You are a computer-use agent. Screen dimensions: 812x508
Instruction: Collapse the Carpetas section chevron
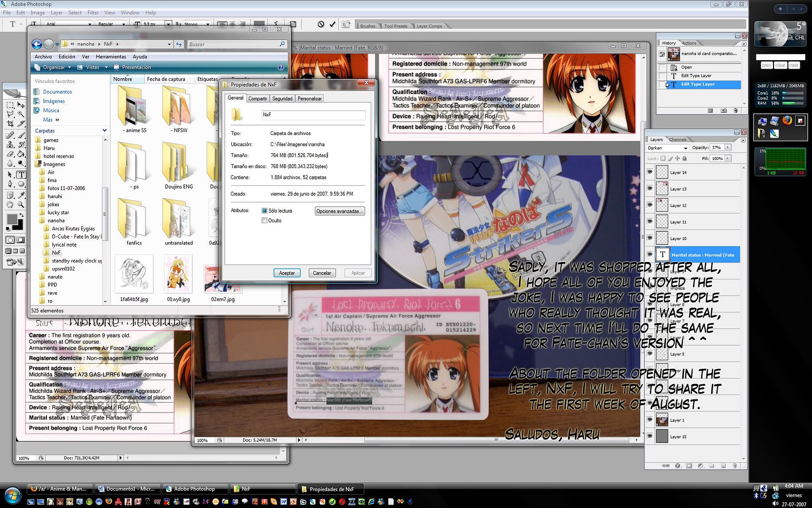coord(104,130)
